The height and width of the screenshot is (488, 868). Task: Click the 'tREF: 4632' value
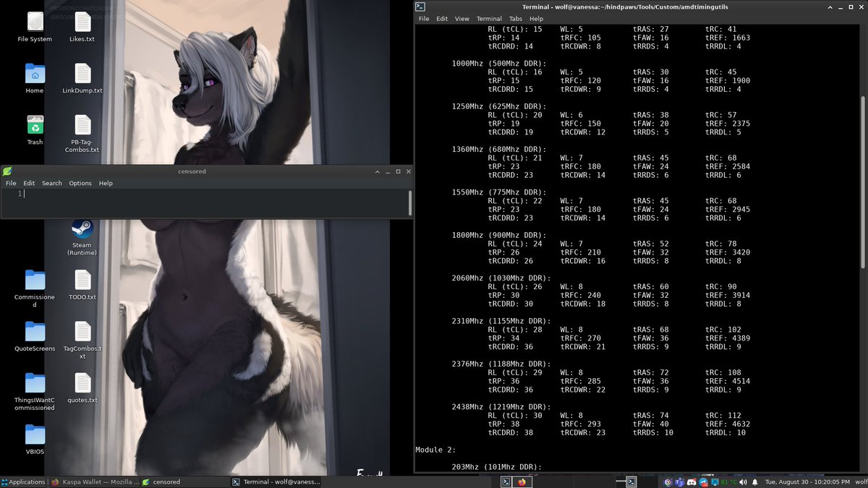(x=727, y=424)
